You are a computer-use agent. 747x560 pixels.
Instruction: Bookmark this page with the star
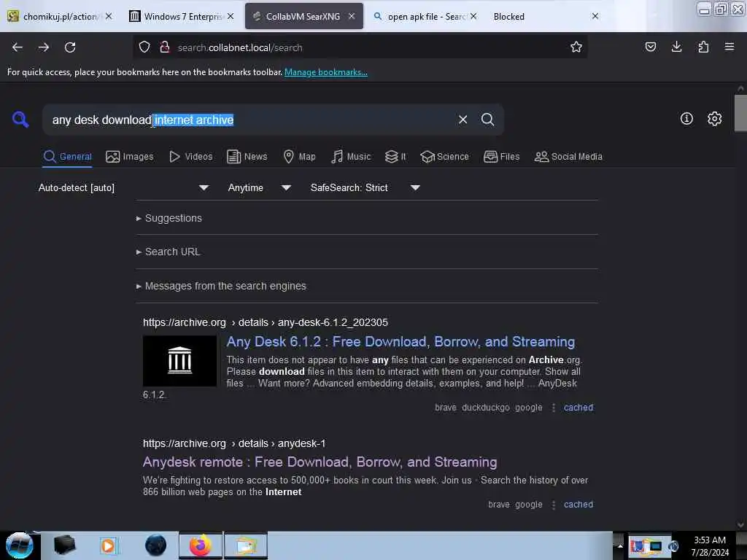click(x=576, y=47)
